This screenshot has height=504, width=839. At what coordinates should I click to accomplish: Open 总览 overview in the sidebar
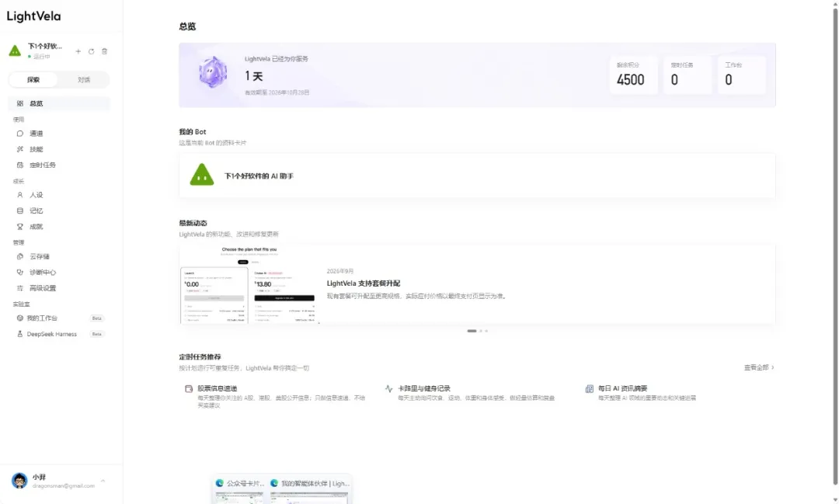(x=59, y=103)
